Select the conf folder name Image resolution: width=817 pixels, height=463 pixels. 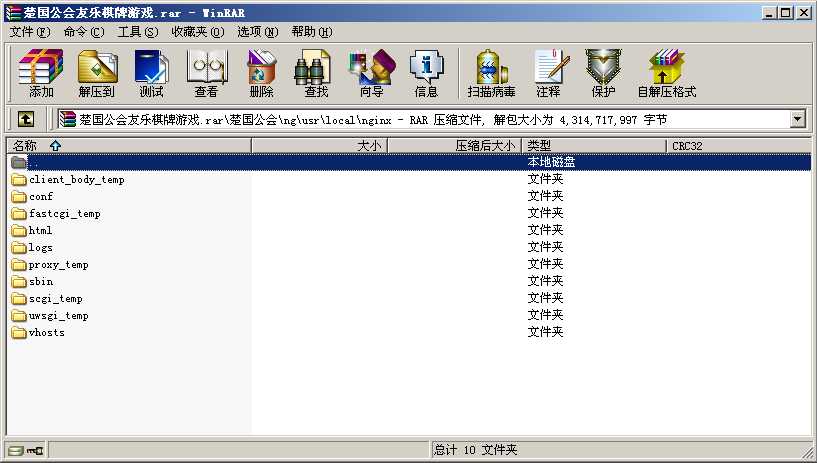click(41, 197)
